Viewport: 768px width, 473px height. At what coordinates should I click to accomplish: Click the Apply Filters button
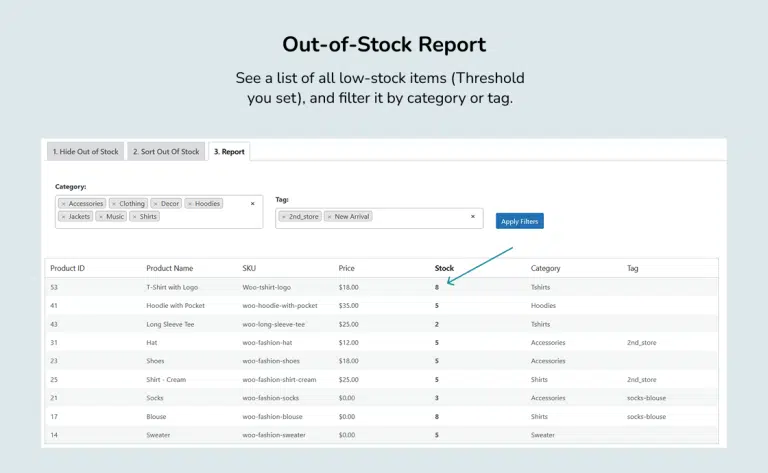tap(520, 221)
